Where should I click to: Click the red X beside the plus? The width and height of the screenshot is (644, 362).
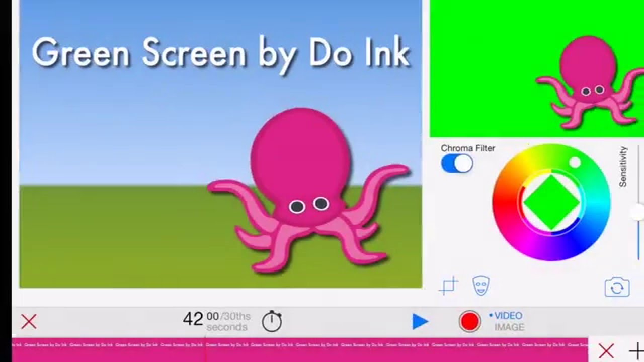click(606, 350)
